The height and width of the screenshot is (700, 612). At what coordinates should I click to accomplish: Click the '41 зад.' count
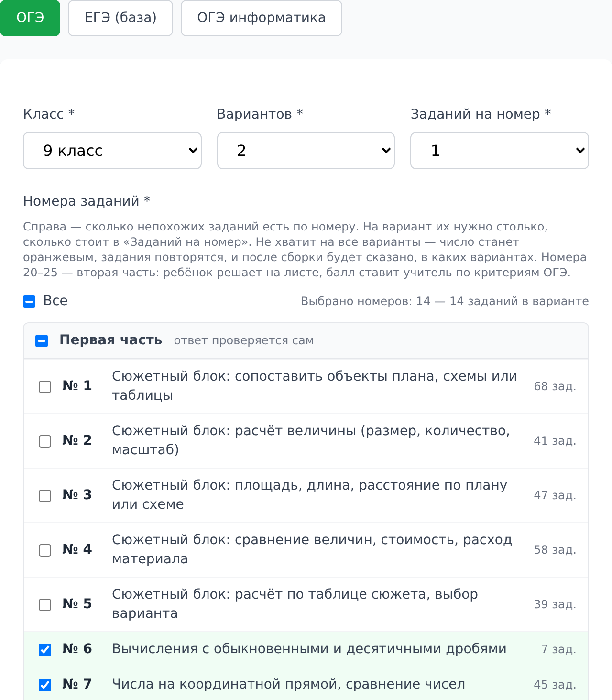tap(555, 441)
